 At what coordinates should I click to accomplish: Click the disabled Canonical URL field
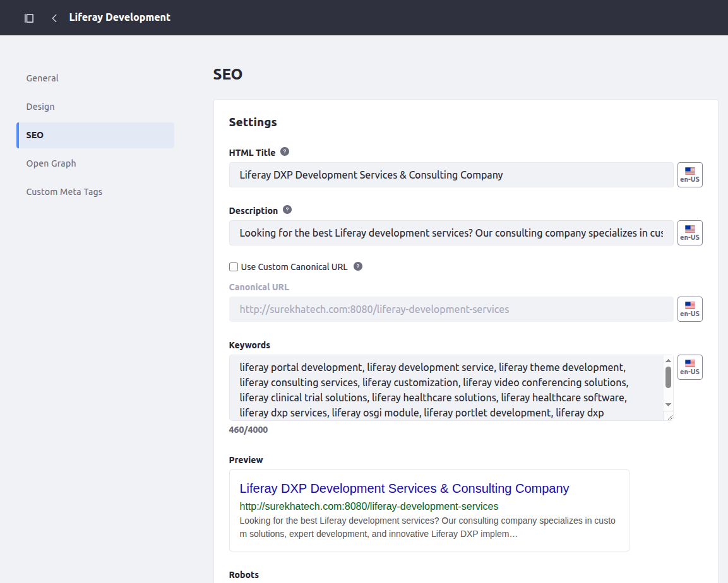click(451, 309)
